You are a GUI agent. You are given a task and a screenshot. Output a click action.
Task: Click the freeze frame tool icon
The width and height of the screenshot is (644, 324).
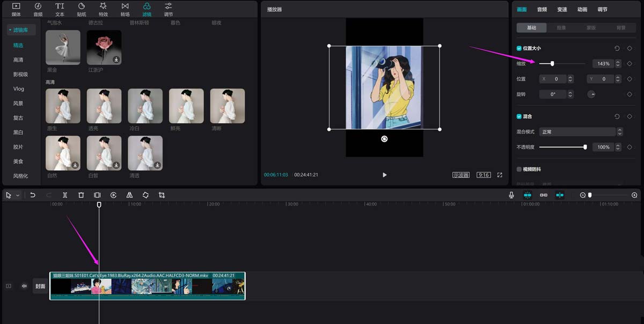pyautogui.click(x=97, y=195)
